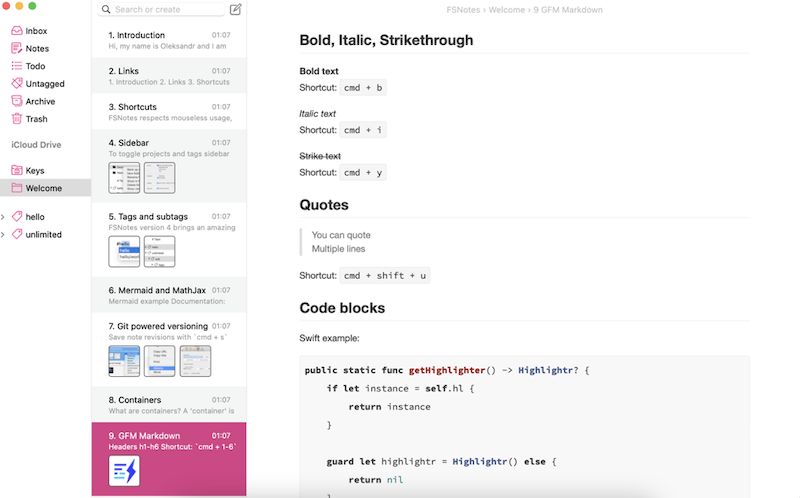Image resolution: width=800 pixels, height=498 pixels.
Task: Click getHighlighter in the code block
Action: pyautogui.click(x=447, y=370)
